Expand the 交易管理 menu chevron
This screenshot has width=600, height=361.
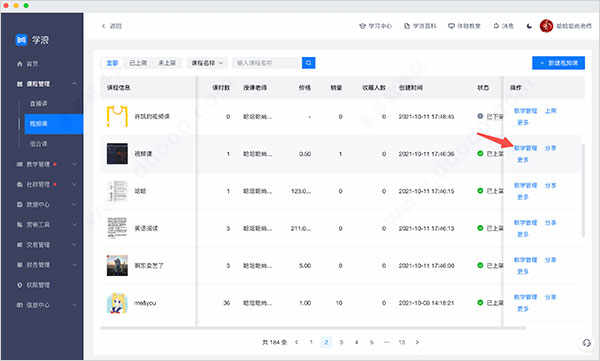[x=74, y=245]
